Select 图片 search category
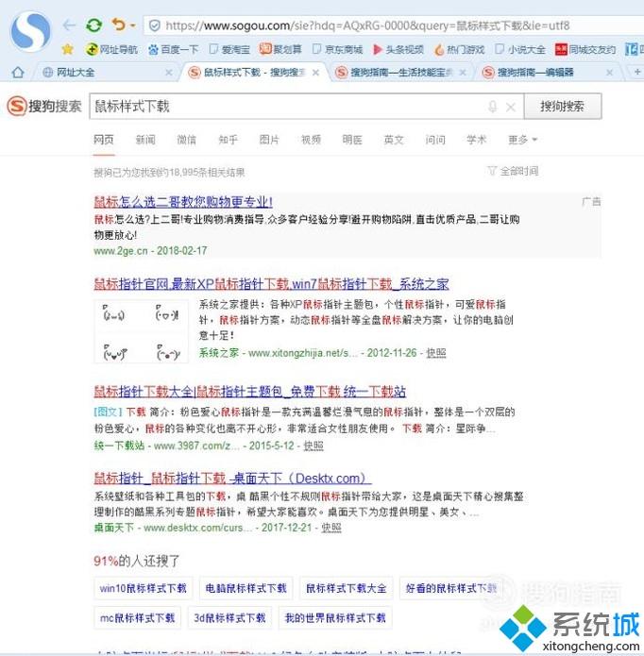Screen dimensions: 644x656 click(x=269, y=140)
